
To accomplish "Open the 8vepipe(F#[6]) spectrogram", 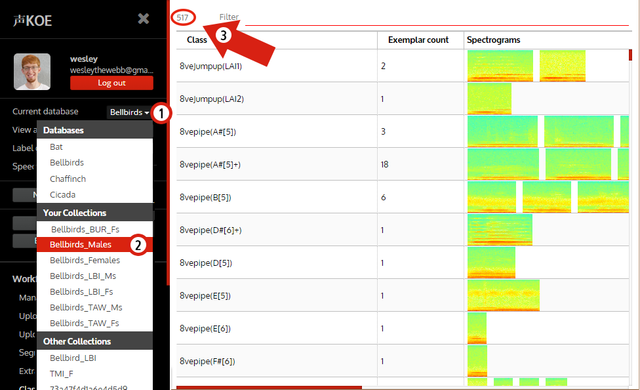I will coord(477,361).
